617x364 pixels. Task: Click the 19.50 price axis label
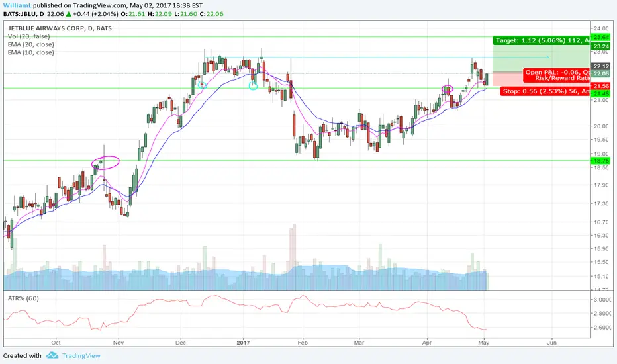tap(601, 140)
